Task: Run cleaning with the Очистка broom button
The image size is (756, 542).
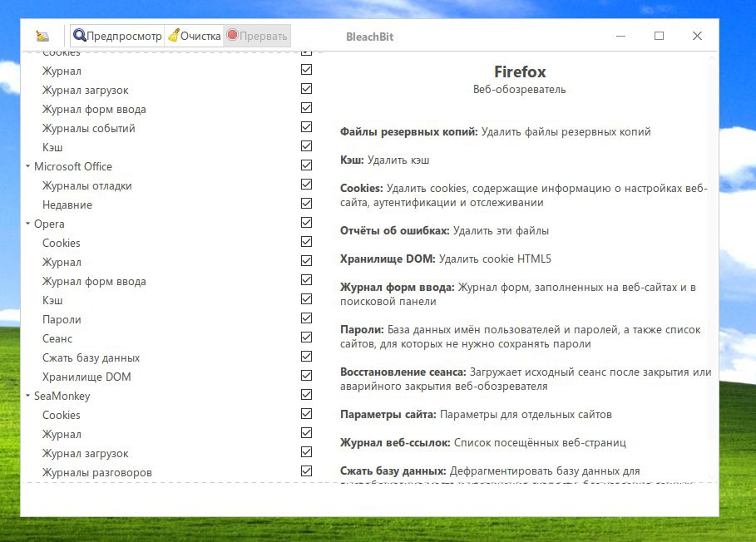Action: click(194, 36)
